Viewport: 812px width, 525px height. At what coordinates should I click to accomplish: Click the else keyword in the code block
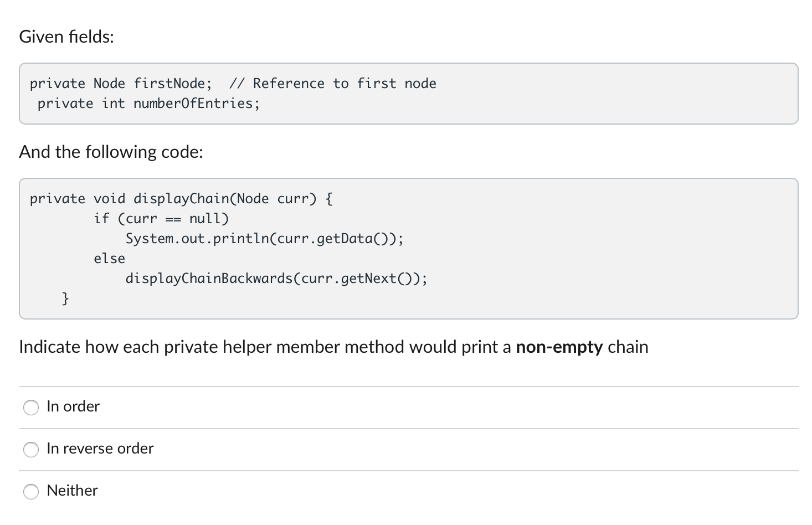[109, 258]
